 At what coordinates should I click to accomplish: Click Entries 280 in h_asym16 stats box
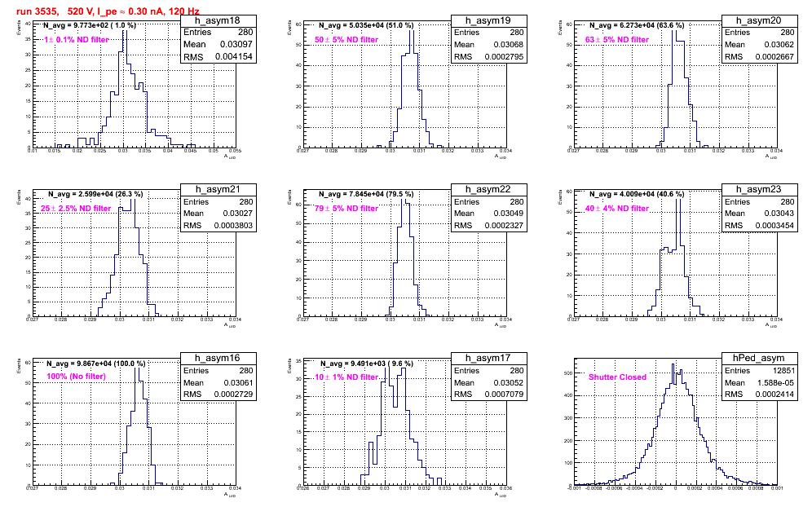(x=218, y=371)
